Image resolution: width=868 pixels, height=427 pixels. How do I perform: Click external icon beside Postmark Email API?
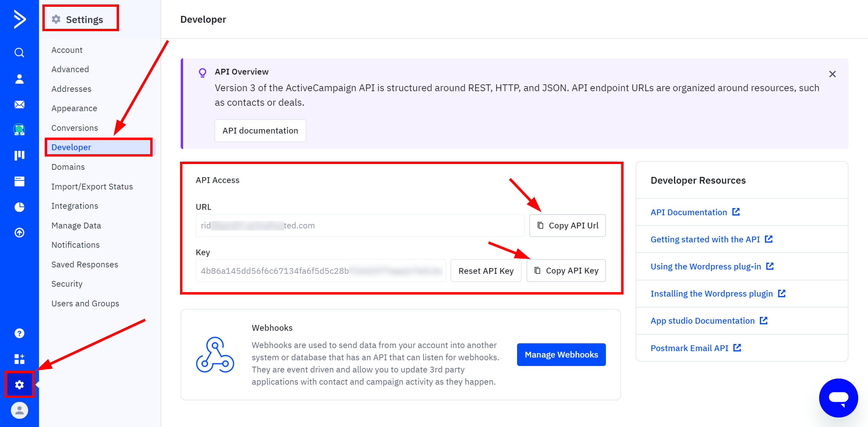click(x=737, y=348)
